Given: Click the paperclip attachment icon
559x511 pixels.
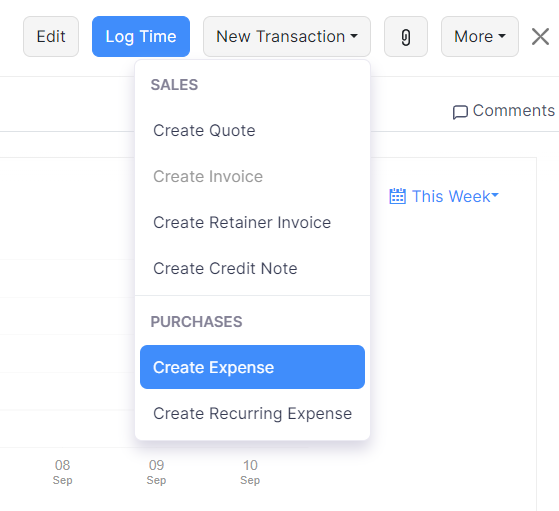Looking at the screenshot, I should point(406,36).
